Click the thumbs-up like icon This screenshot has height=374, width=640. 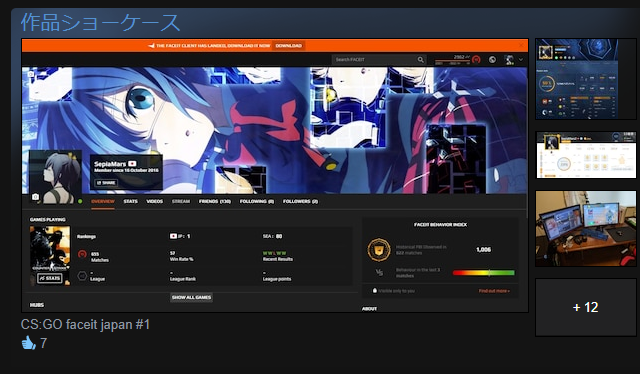click(x=28, y=343)
